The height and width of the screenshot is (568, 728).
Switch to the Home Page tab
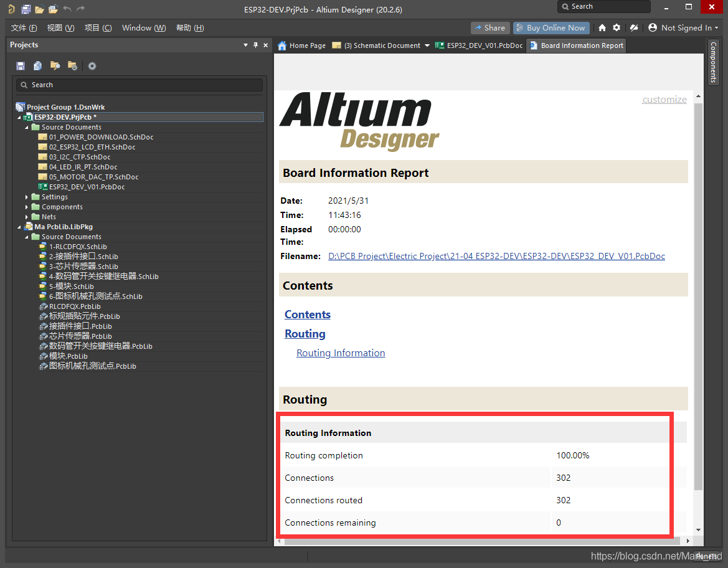pyautogui.click(x=302, y=45)
